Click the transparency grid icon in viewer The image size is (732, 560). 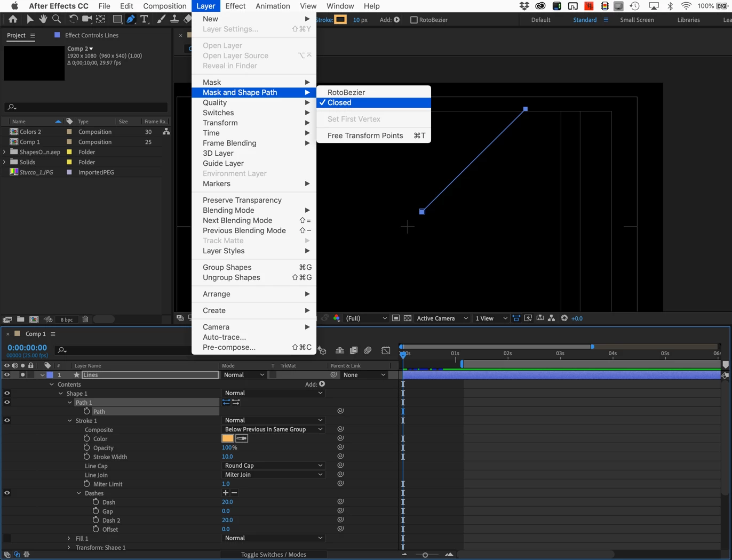pos(408,318)
